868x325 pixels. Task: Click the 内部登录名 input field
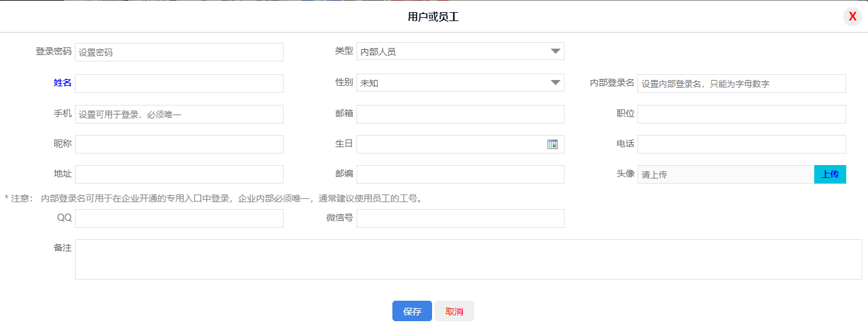tap(741, 83)
